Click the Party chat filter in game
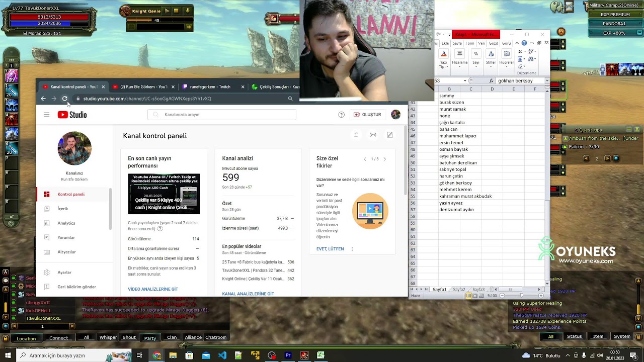644x362 pixels. coord(150,337)
